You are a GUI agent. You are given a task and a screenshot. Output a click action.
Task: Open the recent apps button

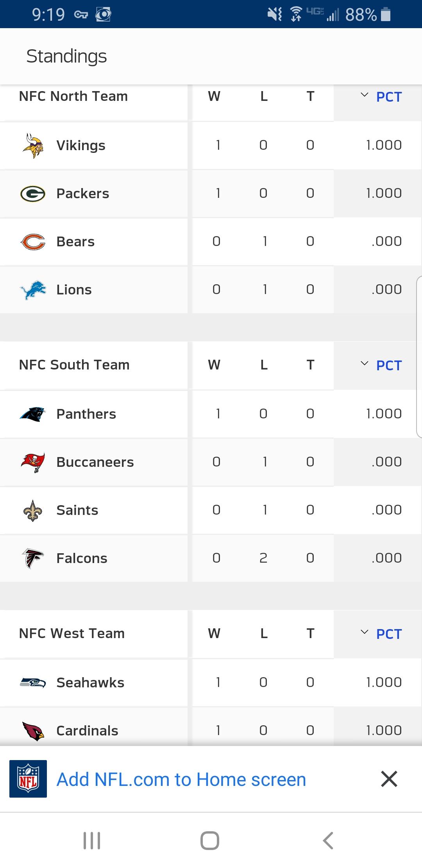click(x=92, y=840)
